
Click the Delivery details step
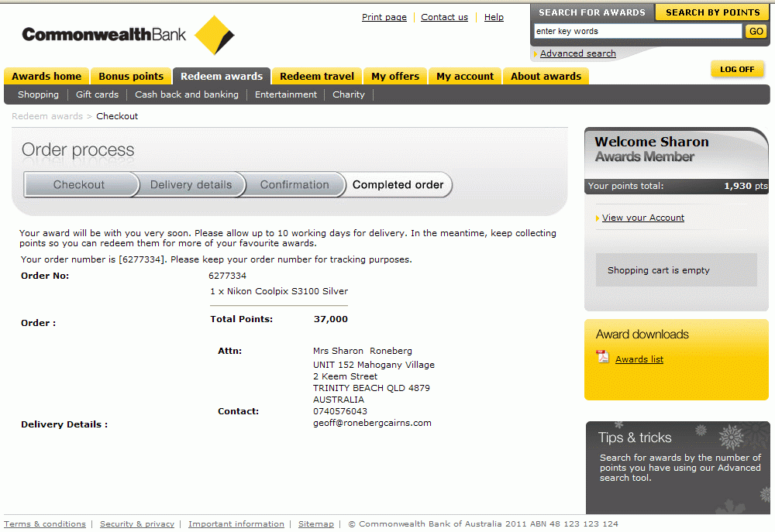[191, 185]
